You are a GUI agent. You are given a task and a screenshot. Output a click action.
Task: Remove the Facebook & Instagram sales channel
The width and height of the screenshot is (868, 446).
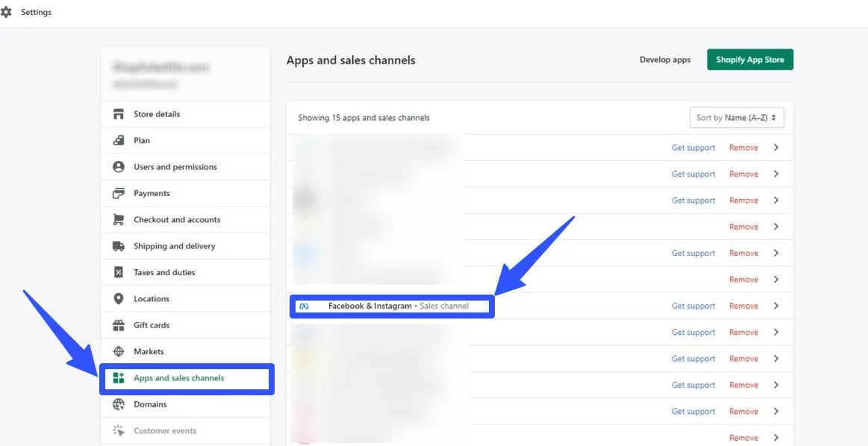[743, 306]
